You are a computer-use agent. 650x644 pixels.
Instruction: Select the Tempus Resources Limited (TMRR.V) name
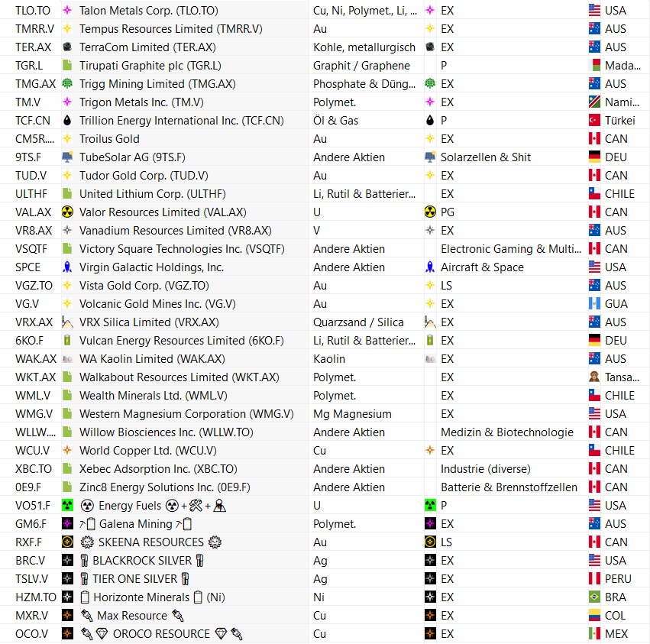tap(171, 28)
